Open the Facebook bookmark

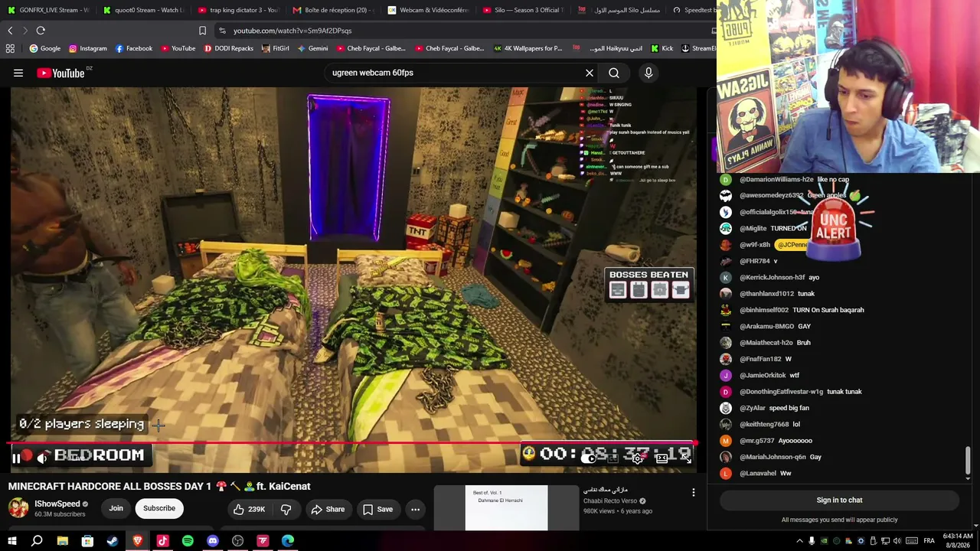pyautogui.click(x=134, y=48)
